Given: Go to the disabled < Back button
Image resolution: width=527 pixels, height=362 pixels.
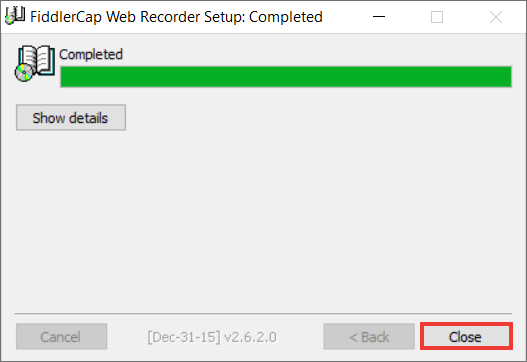Looking at the screenshot, I should [369, 336].
